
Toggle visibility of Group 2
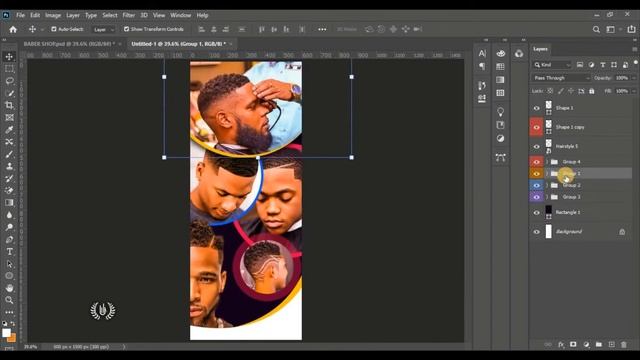coord(536,185)
